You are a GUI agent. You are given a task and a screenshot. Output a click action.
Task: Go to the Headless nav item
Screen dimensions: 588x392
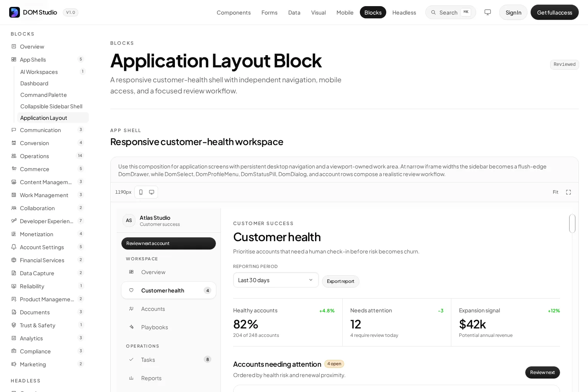point(404,12)
